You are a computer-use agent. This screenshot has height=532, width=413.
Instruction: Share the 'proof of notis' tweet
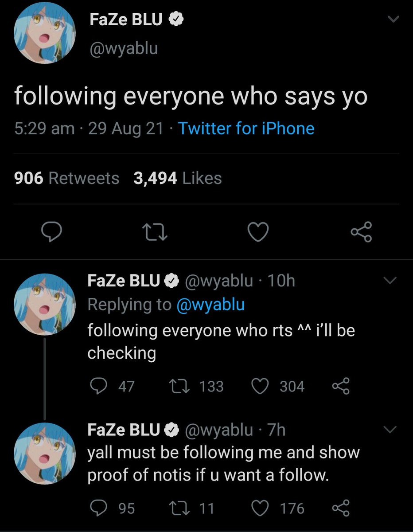(x=341, y=508)
